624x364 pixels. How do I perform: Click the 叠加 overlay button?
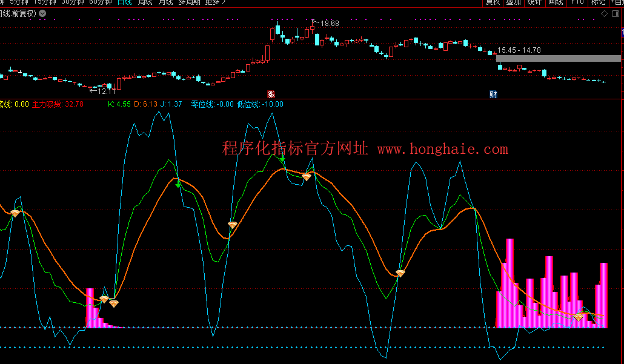click(x=513, y=2)
